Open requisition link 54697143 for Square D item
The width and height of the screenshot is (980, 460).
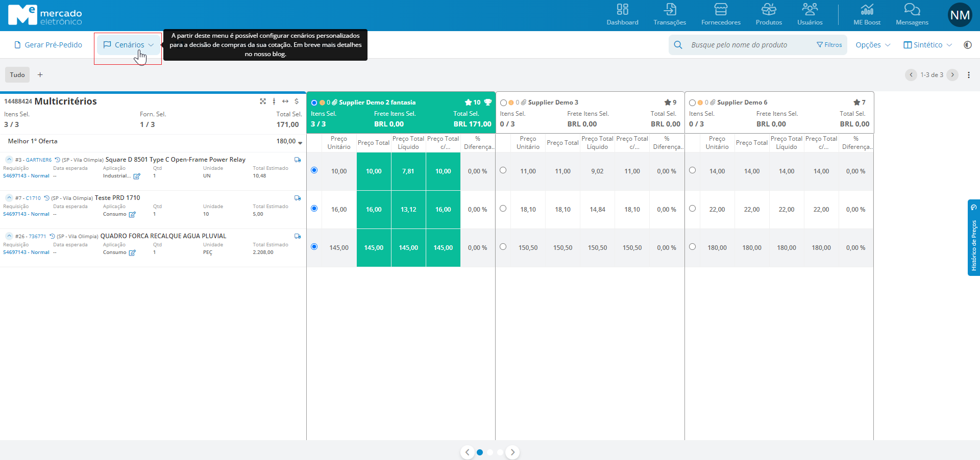tap(26, 176)
